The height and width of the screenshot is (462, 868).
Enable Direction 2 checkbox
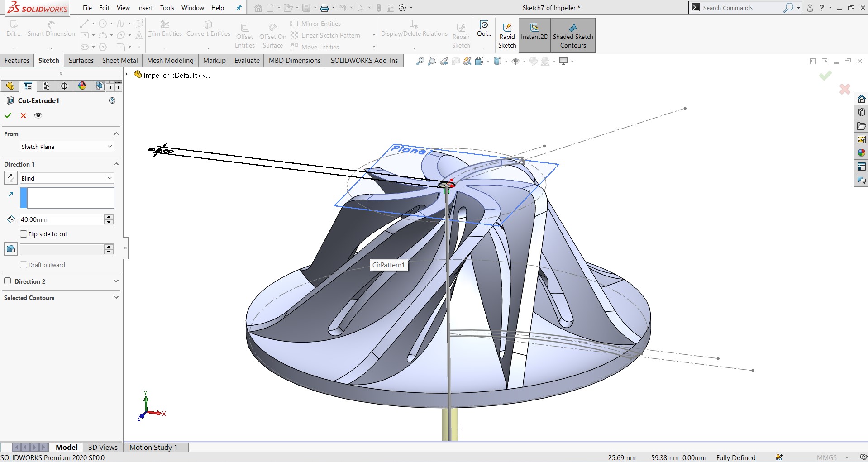tap(8, 281)
